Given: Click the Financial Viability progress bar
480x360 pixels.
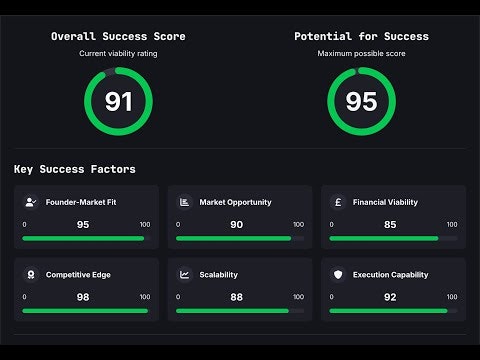Looking at the screenshot, I should tap(394, 238).
